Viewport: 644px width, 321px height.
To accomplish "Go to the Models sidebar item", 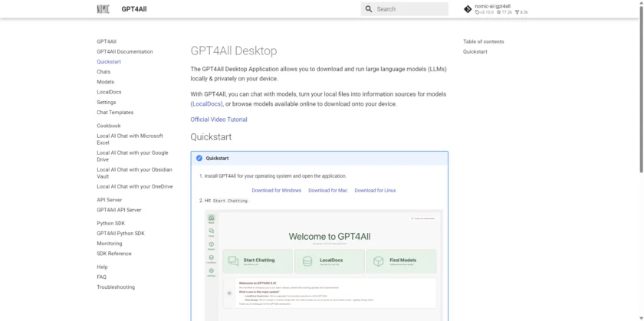I will [105, 82].
